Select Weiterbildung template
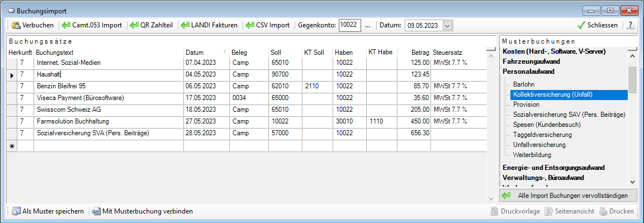 pyautogui.click(x=532, y=155)
